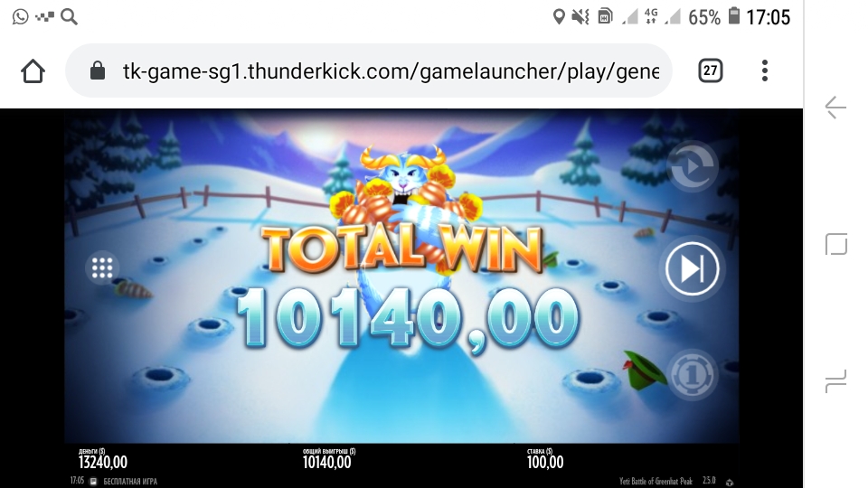Click the 10140,00 total win amount

click(x=408, y=319)
